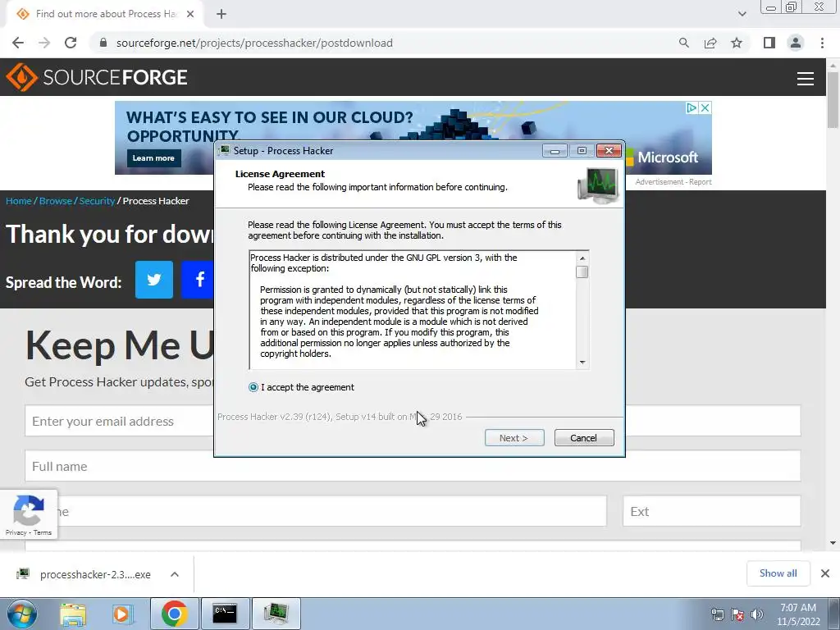Go back with the browser back arrow

click(x=18, y=43)
